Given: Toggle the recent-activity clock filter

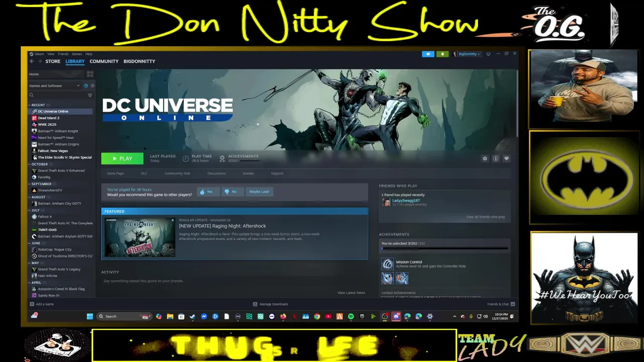Looking at the screenshot, I should coord(86,85).
